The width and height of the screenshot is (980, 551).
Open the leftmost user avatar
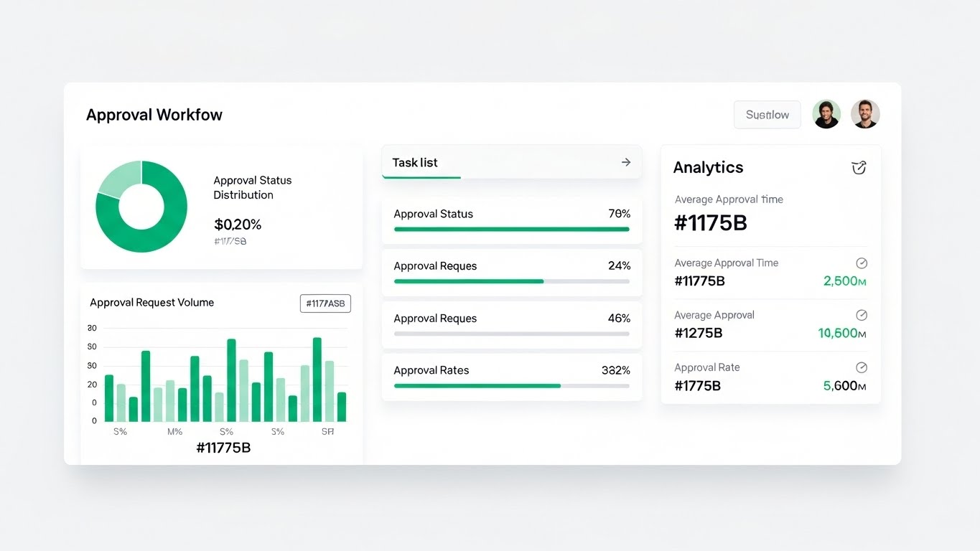(x=826, y=113)
